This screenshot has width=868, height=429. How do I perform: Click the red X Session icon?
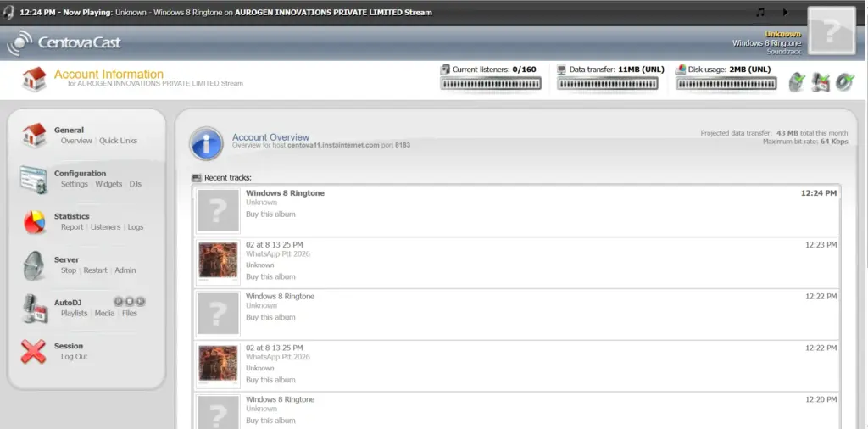[x=34, y=352]
